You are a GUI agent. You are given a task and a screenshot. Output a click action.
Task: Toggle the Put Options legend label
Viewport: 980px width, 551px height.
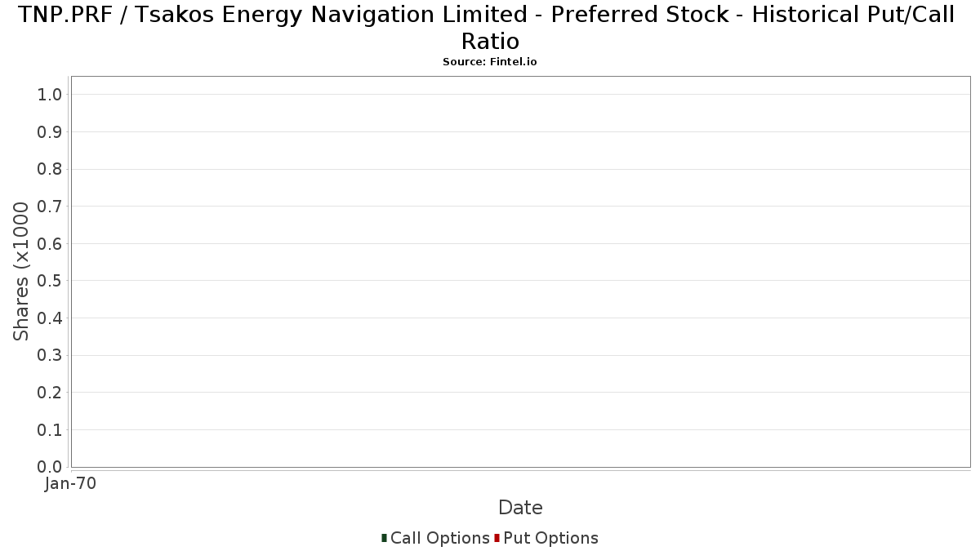[551, 538]
